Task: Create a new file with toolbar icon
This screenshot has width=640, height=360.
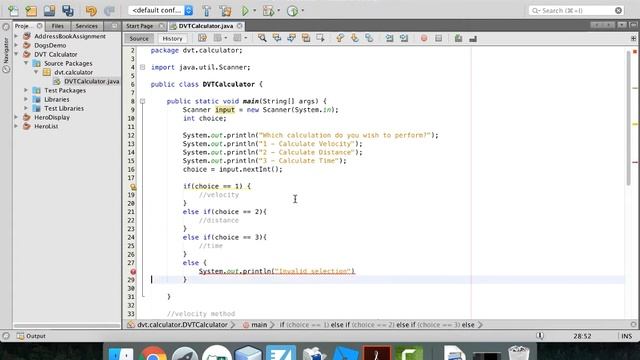Action: coord(13,10)
